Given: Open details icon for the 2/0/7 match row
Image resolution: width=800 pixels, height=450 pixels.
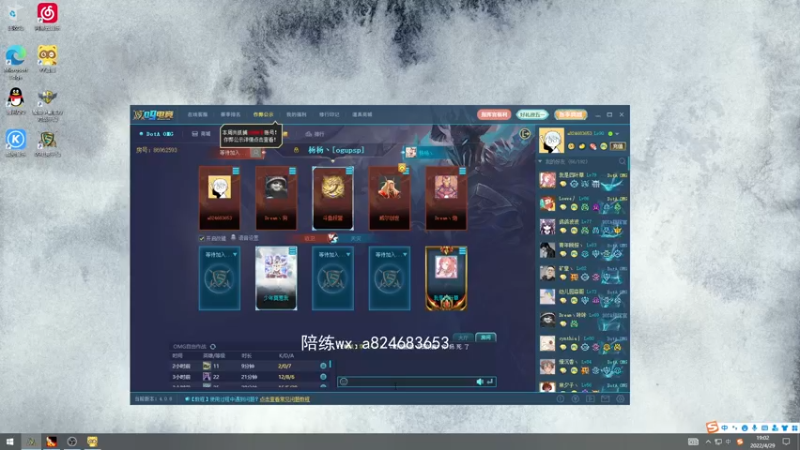Looking at the screenshot, I should [x=323, y=366].
